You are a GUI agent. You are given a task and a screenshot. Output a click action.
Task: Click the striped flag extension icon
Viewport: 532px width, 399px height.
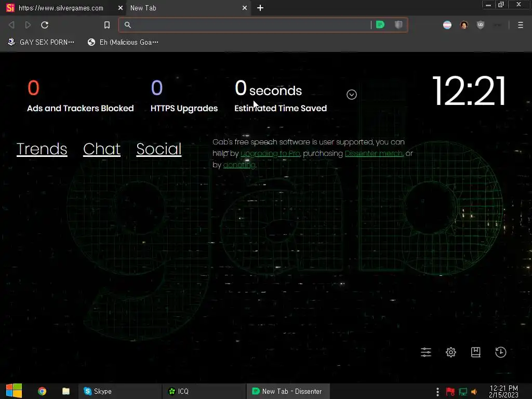[x=447, y=25]
